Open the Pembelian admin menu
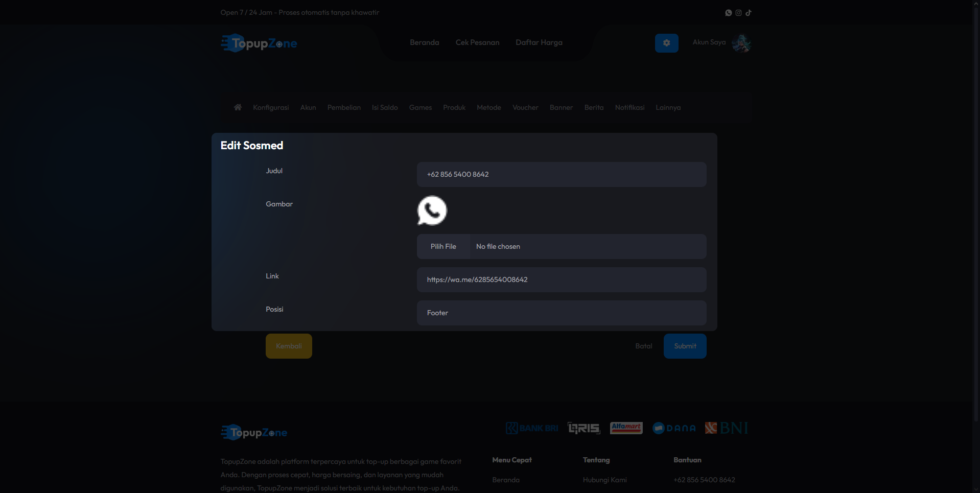980x493 pixels. (344, 107)
